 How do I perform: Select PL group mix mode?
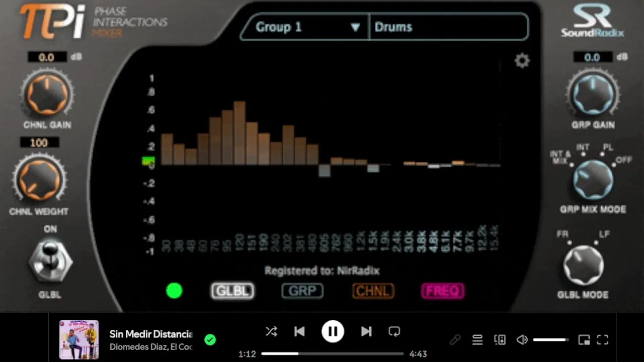[608, 148]
